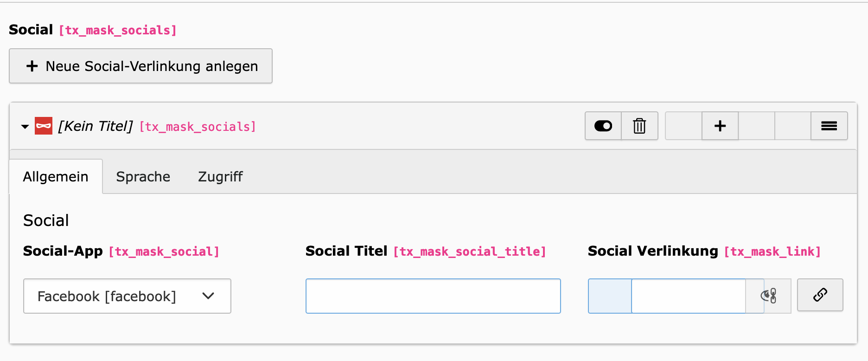Toggle link field alternative view icon
The width and height of the screenshot is (868, 361).
coord(768,296)
